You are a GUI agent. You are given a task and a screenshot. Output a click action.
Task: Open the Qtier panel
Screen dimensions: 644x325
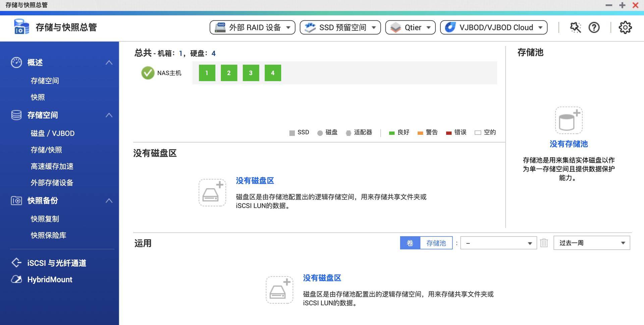410,27
